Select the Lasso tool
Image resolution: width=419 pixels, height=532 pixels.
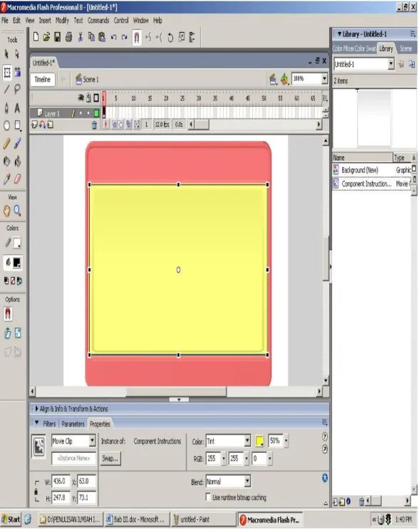(17, 89)
